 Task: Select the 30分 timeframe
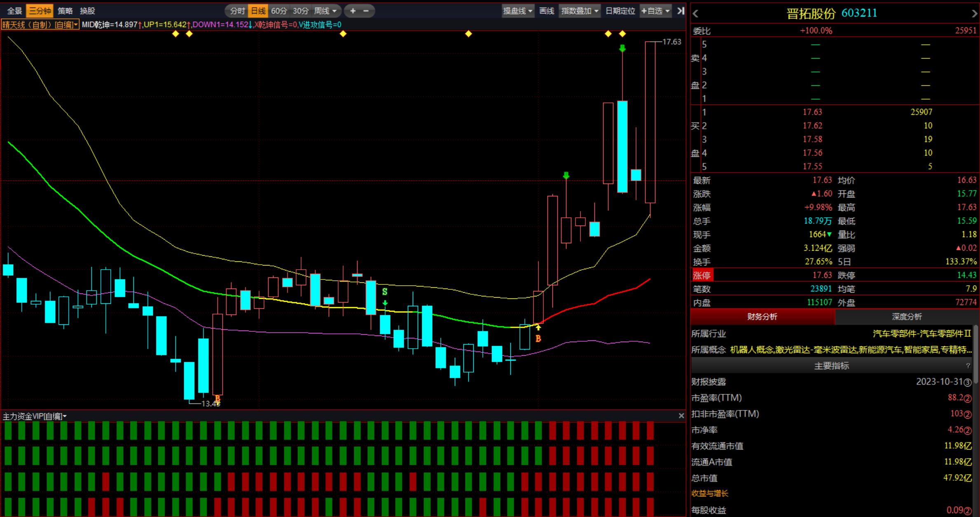pyautogui.click(x=300, y=11)
